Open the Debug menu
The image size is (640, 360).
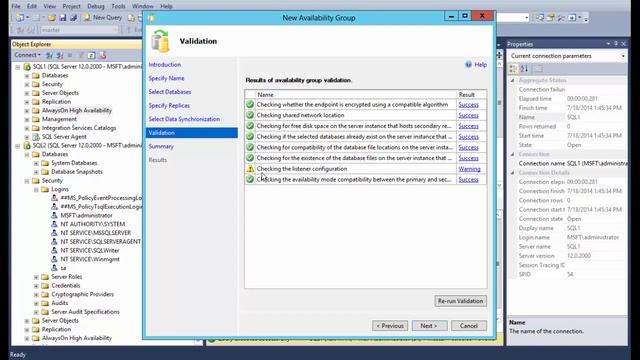96,6
